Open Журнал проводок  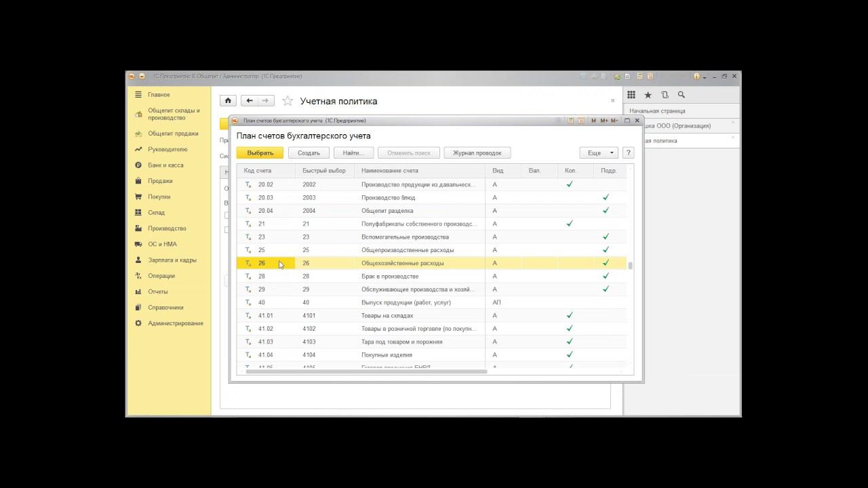tap(477, 153)
